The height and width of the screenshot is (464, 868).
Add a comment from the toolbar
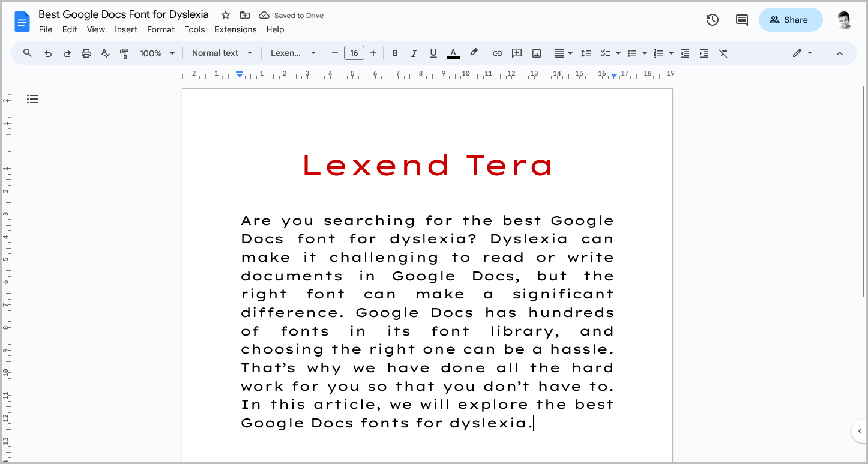pyautogui.click(x=517, y=53)
